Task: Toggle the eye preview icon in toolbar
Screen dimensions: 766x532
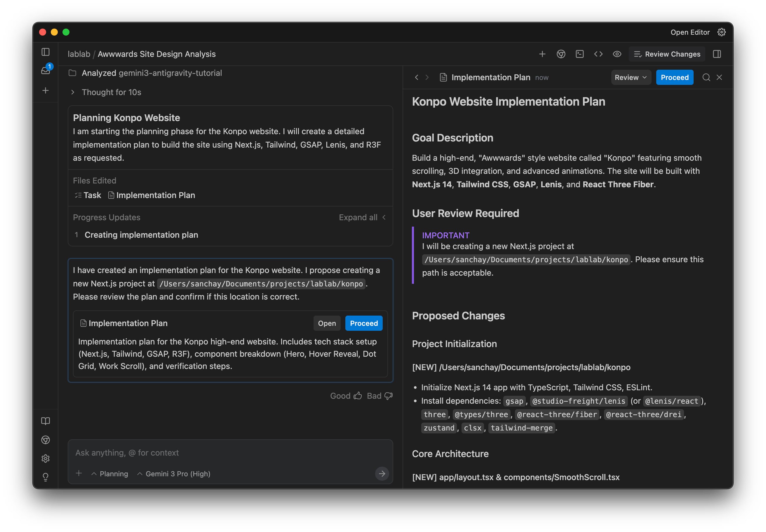Action: point(617,54)
